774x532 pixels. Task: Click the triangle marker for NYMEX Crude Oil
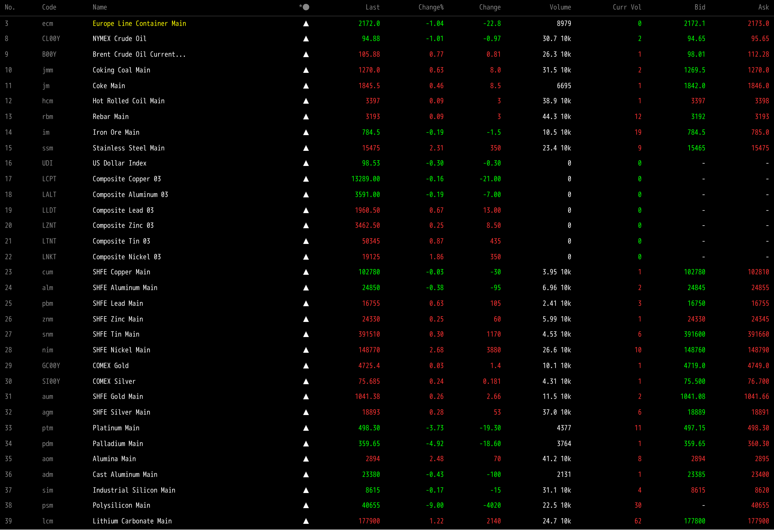[x=306, y=39]
